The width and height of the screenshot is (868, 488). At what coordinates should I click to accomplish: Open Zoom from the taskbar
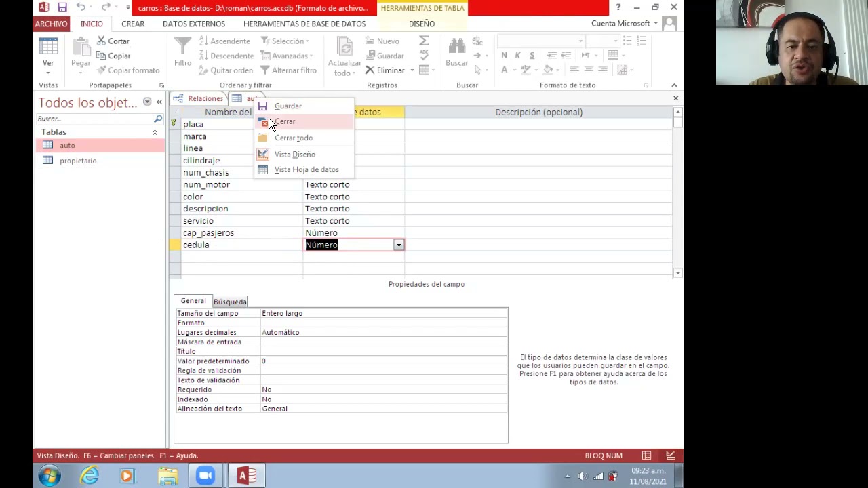coord(205,476)
